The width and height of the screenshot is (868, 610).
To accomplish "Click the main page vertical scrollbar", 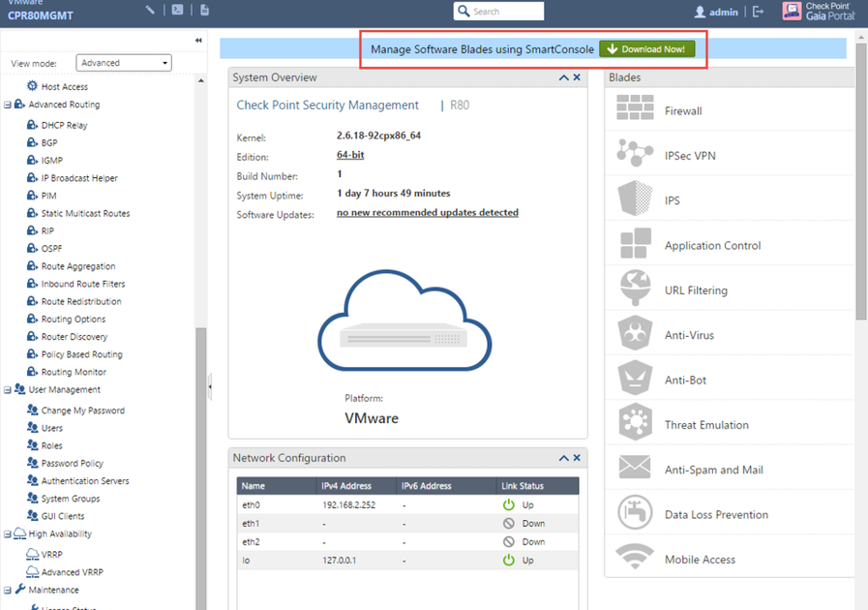I will click(x=861, y=182).
